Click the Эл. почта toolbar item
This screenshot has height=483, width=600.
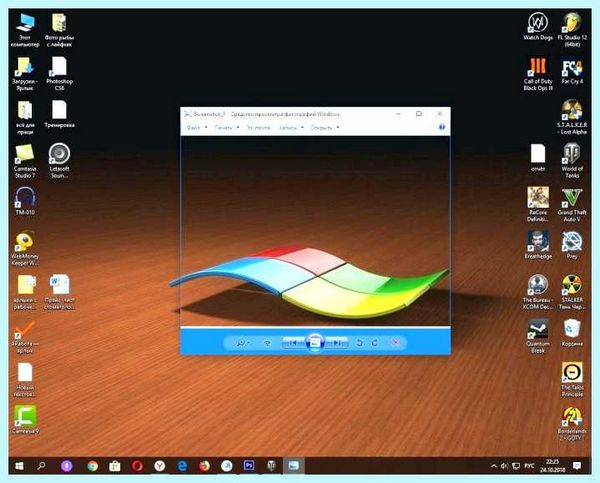pos(258,127)
